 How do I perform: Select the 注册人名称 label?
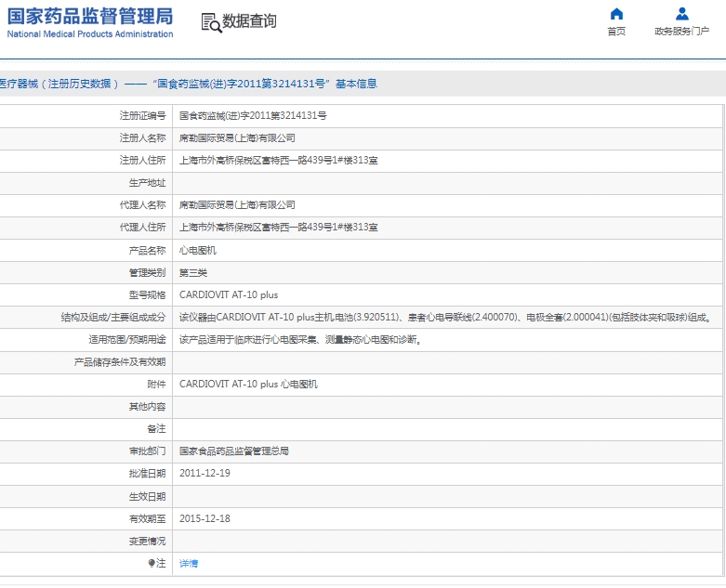pos(142,137)
